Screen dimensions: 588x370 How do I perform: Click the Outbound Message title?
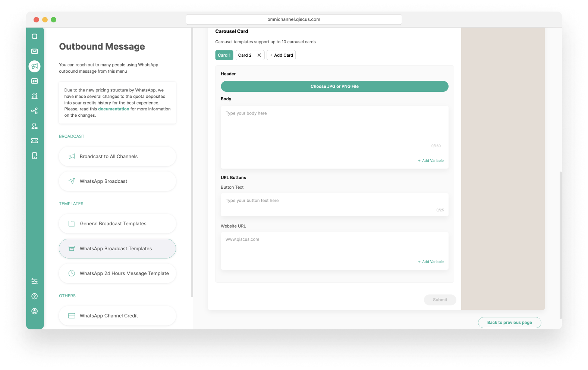coord(102,47)
